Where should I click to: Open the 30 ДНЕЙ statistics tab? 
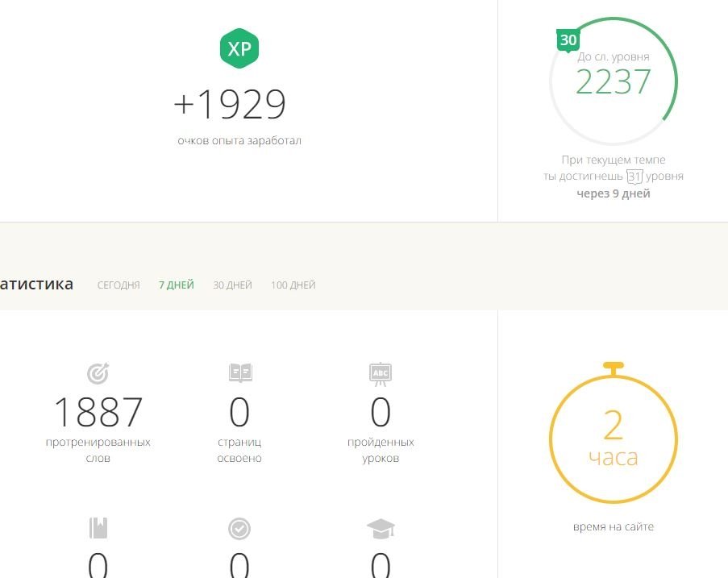tap(232, 285)
